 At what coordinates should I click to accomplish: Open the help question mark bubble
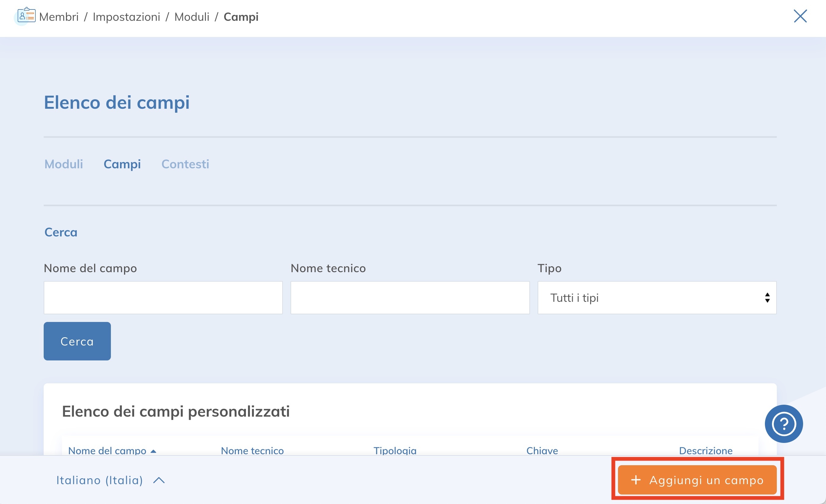(784, 424)
